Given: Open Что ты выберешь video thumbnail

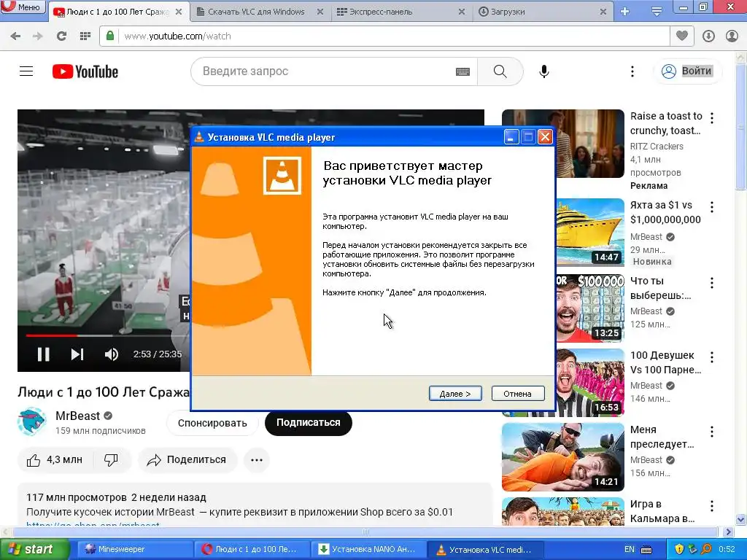Looking at the screenshot, I should (x=590, y=307).
